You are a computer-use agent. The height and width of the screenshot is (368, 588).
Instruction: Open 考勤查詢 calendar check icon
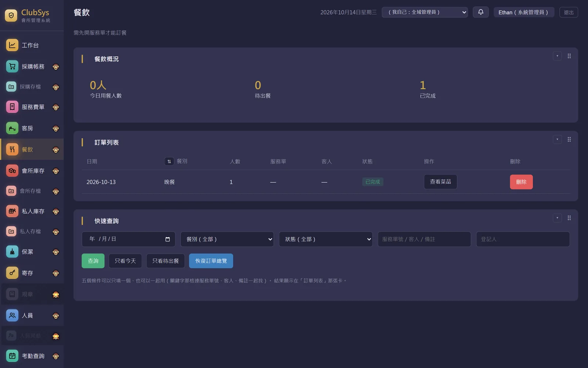coord(12,356)
